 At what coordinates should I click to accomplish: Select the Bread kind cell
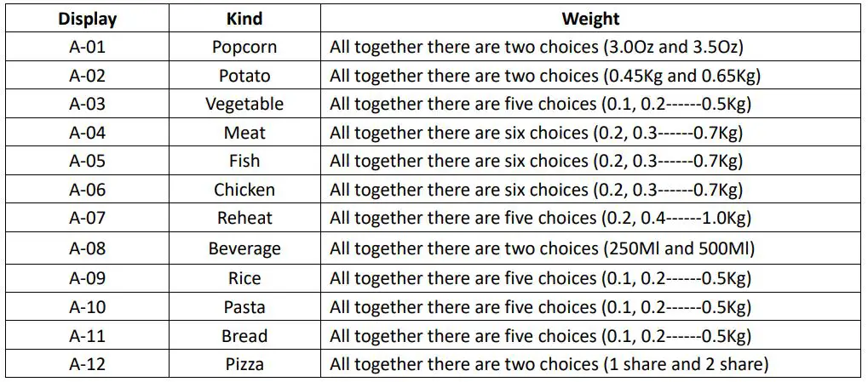pyautogui.click(x=244, y=336)
